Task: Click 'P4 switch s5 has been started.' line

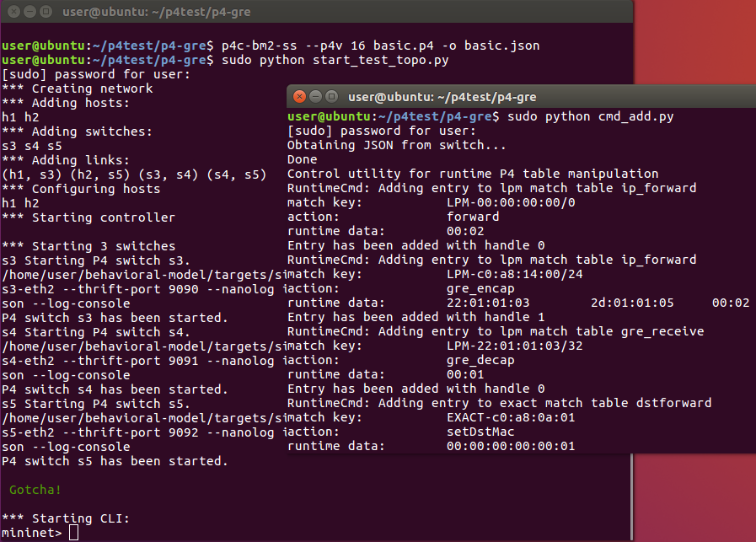Action: pos(115,461)
